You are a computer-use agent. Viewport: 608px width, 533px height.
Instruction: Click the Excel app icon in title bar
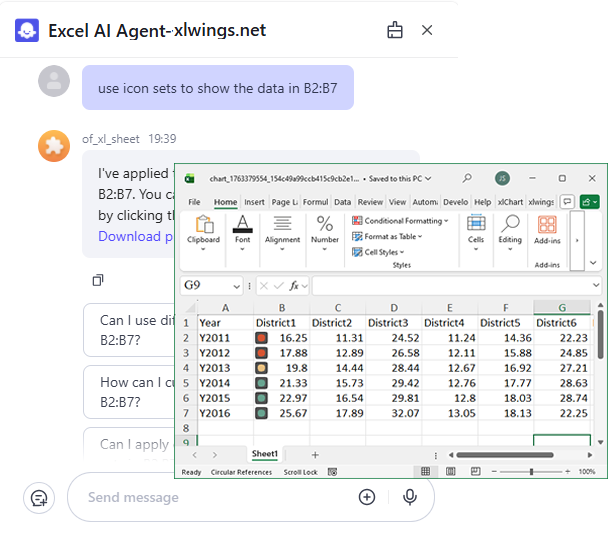189,179
